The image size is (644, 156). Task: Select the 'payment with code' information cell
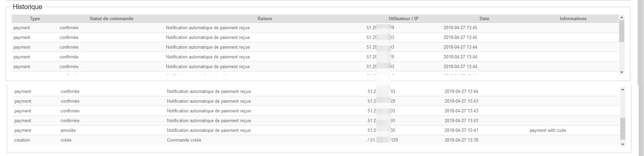click(x=548, y=131)
